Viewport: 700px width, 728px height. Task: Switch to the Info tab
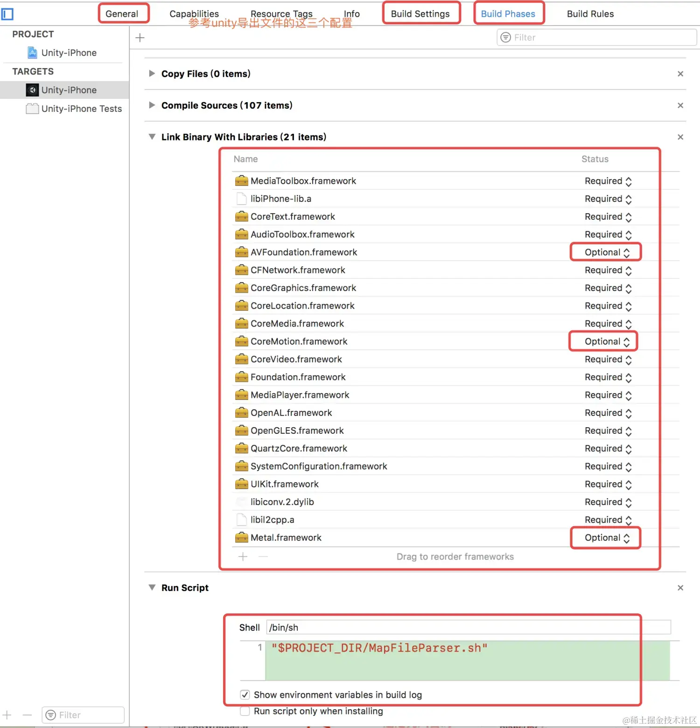(352, 14)
